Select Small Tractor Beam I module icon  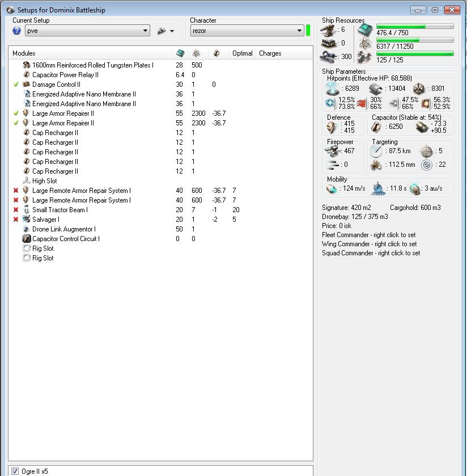27,210
